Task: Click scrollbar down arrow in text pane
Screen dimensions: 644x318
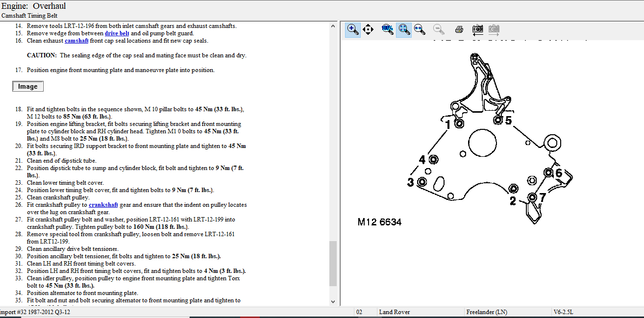Action: tap(333, 302)
